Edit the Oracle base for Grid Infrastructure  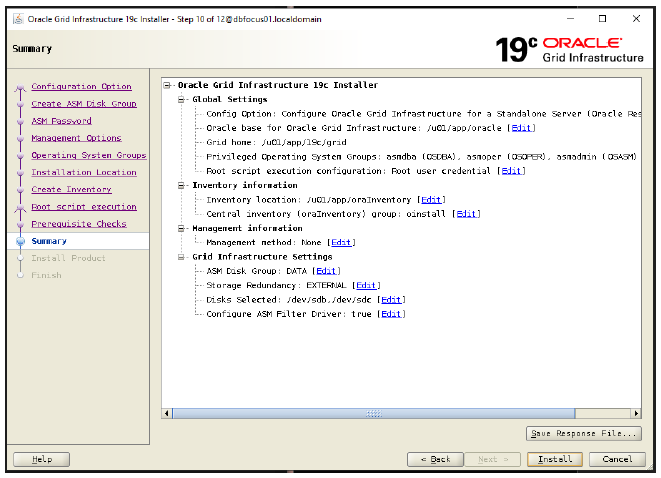521,128
